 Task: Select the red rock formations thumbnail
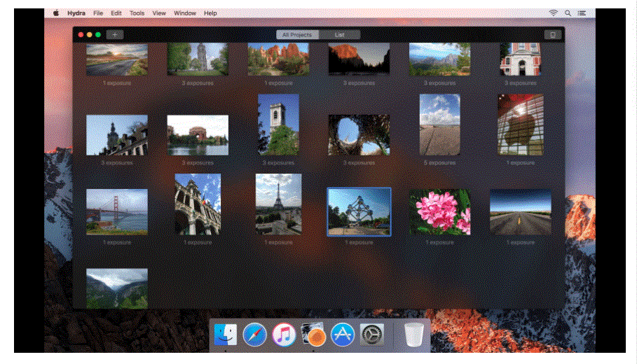[x=278, y=59]
